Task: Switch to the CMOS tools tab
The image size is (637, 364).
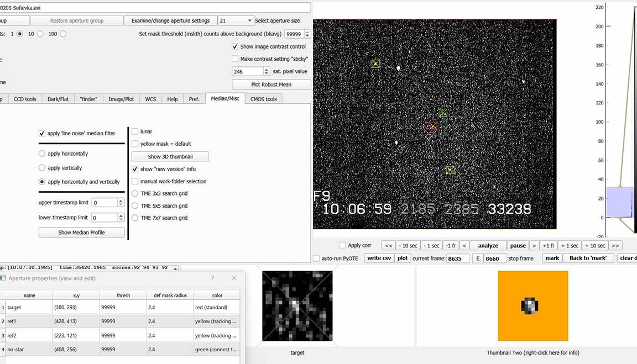Action: [x=263, y=99]
